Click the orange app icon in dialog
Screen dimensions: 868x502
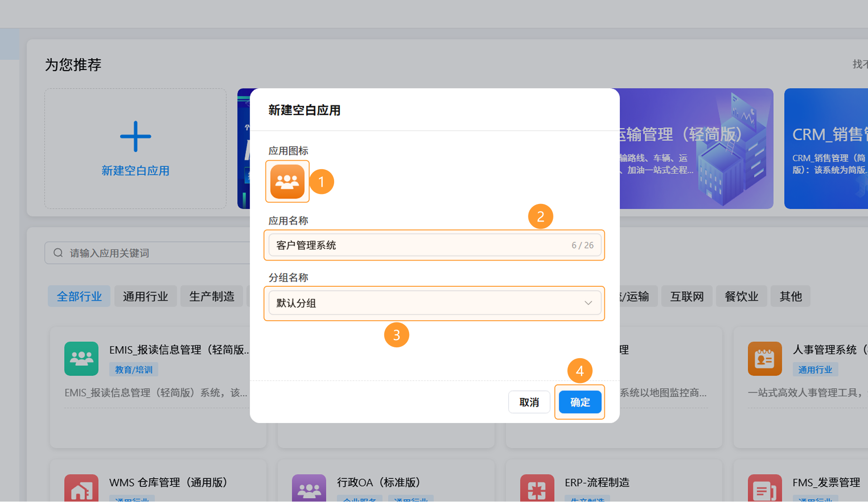[287, 182]
